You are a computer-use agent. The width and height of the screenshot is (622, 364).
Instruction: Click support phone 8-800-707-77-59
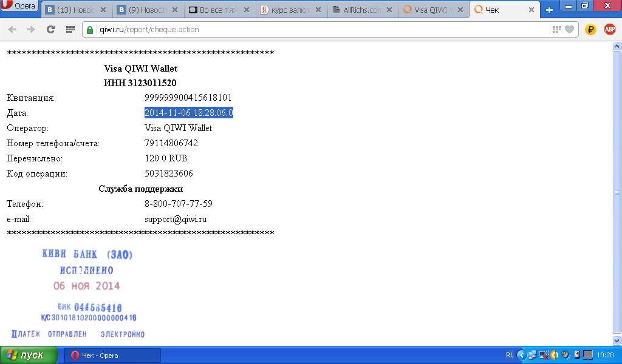(x=179, y=204)
